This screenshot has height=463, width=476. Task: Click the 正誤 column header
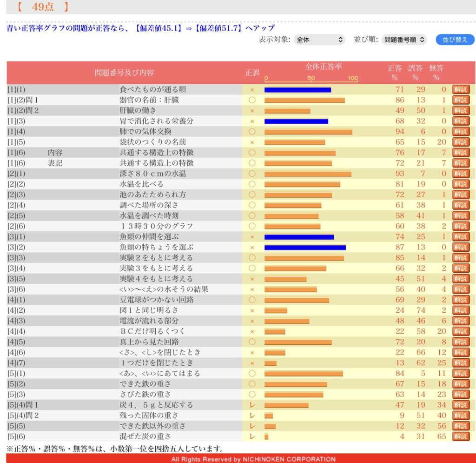[x=252, y=73]
